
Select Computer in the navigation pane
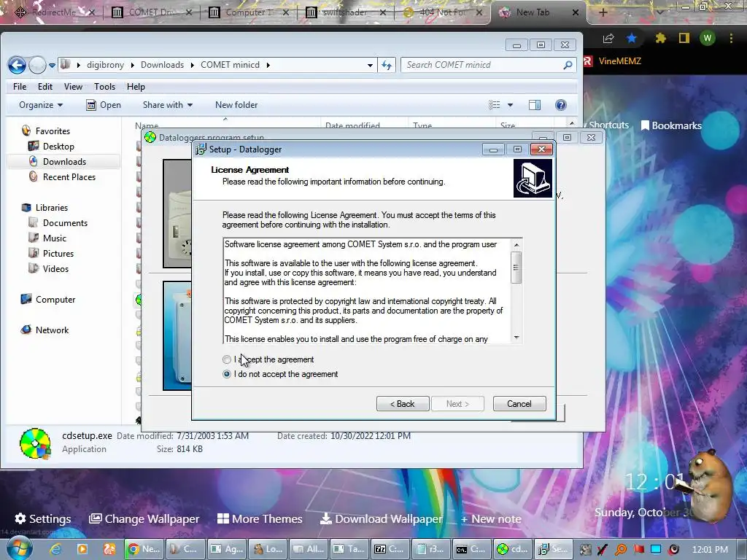click(x=55, y=300)
